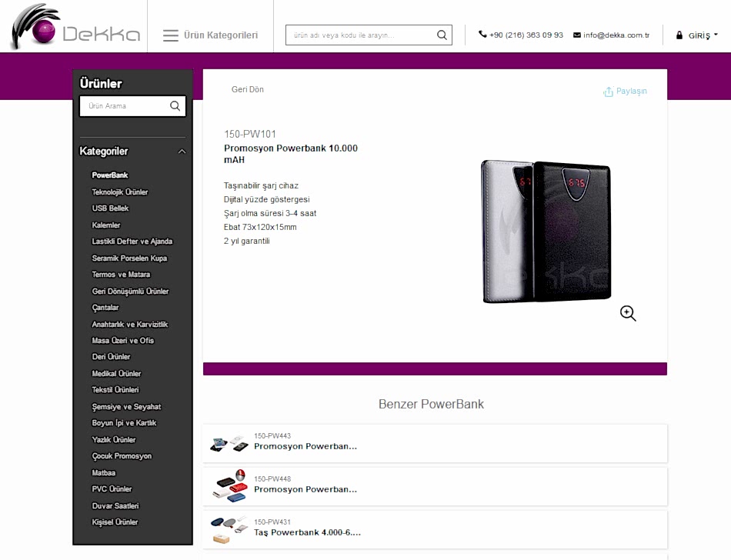Click the phone number icon in header
731x560 pixels.
pos(482,35)
